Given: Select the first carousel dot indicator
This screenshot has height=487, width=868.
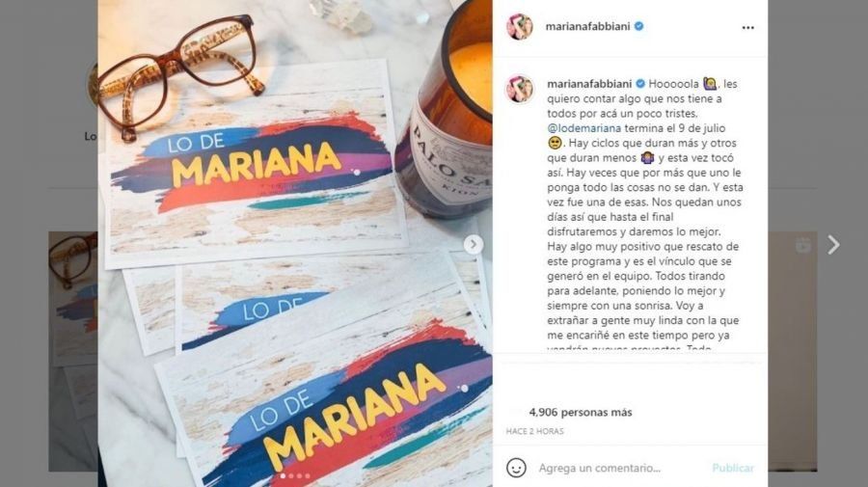Looking at the screenshot, I should [283, 476].
